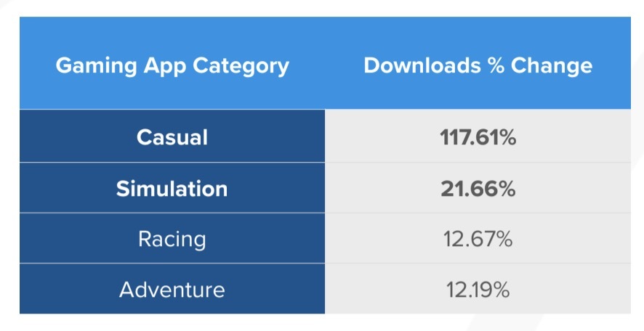The image size is (644, 331).
Task: Click the word Change in the header
Action: (552, 67)
